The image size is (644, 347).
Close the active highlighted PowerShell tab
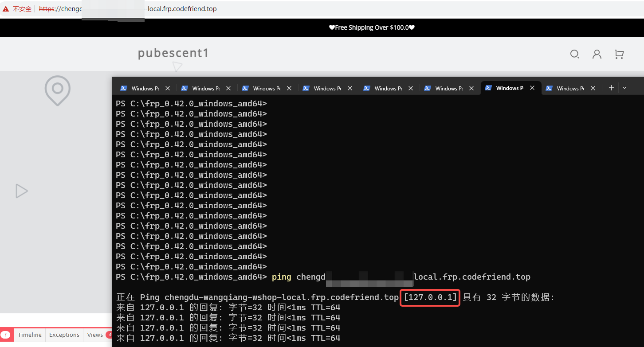532,88
